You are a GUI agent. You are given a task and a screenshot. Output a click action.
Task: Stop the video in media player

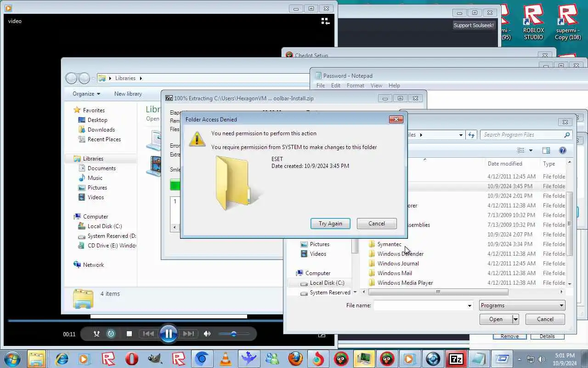[129, 334]
